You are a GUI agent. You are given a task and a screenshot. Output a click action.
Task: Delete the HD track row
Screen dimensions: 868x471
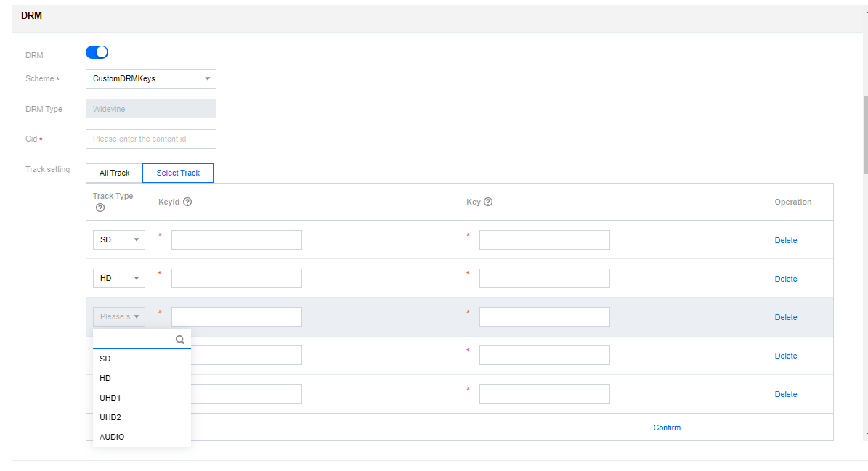785,279
